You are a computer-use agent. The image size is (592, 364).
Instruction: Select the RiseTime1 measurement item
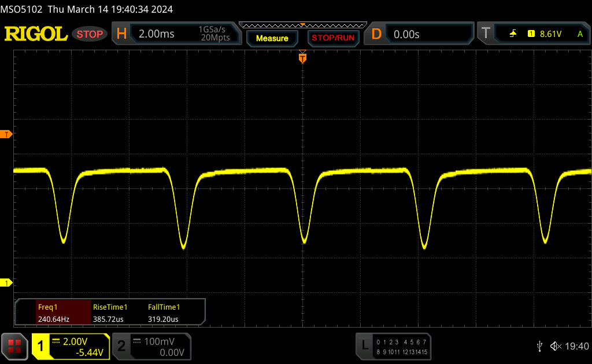pos(110,307)
